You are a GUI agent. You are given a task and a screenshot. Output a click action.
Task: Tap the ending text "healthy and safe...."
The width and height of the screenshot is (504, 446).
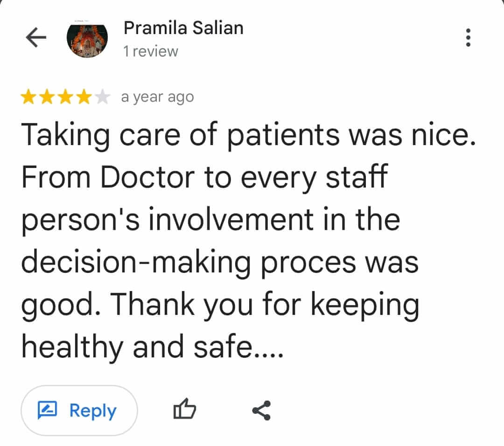pos(153,348)
